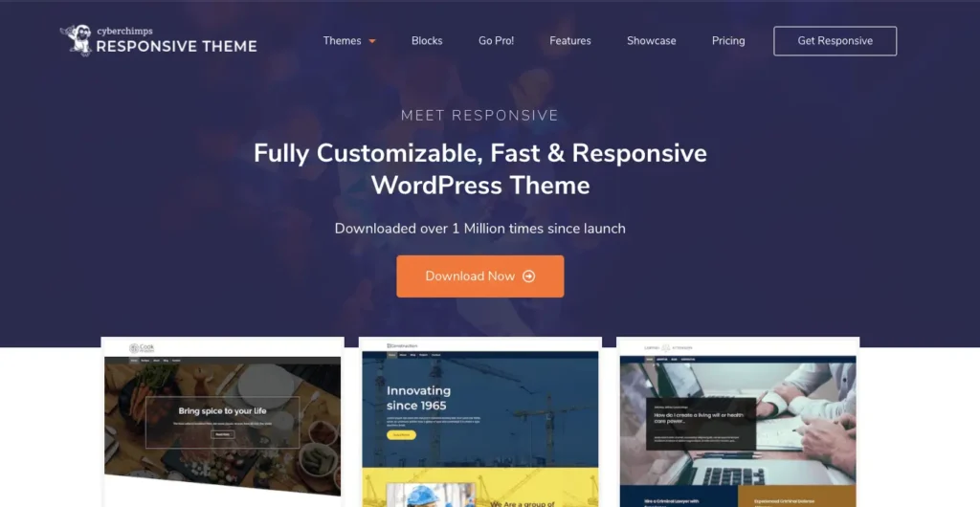Click the CyberChimps monkey logo icon
The height and width of the screenshot is (507, 980).
[76, 39]
